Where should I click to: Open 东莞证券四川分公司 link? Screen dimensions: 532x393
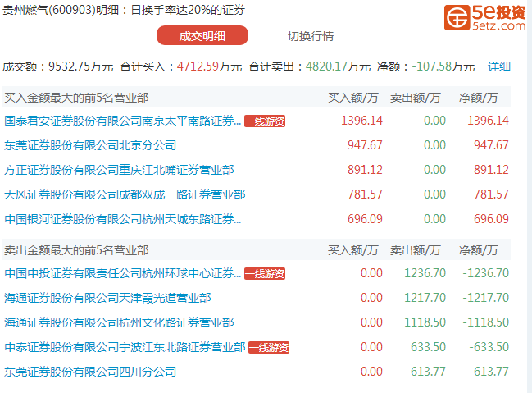pyautogui.click(x=90, y=372)
